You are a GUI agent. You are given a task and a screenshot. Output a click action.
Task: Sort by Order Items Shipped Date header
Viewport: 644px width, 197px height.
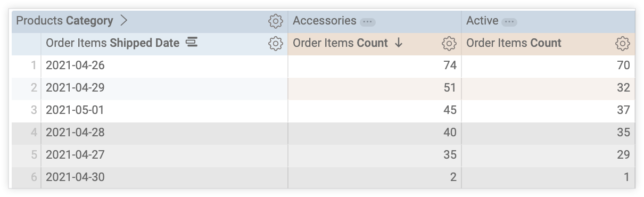[113, 43]
